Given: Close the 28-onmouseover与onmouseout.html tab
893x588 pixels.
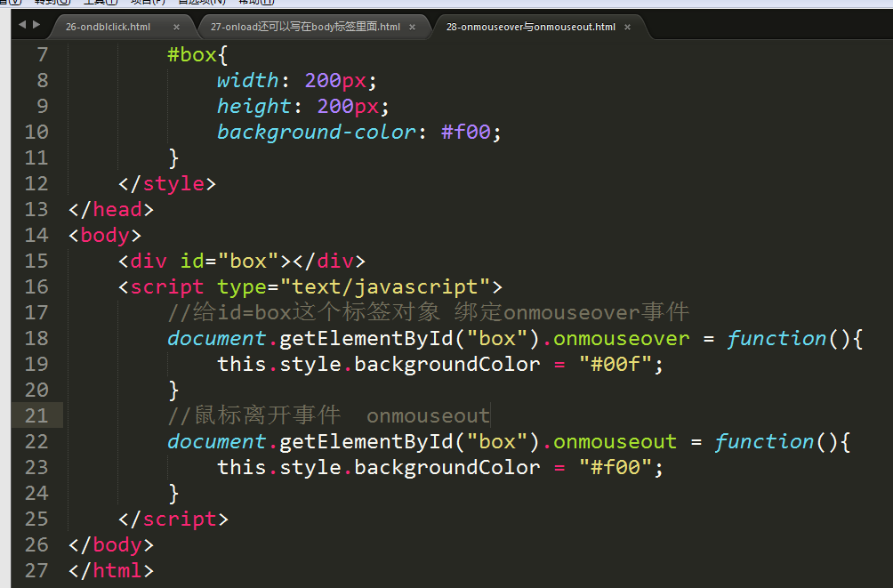Looking at the screenshot, I should pos(628,27).
